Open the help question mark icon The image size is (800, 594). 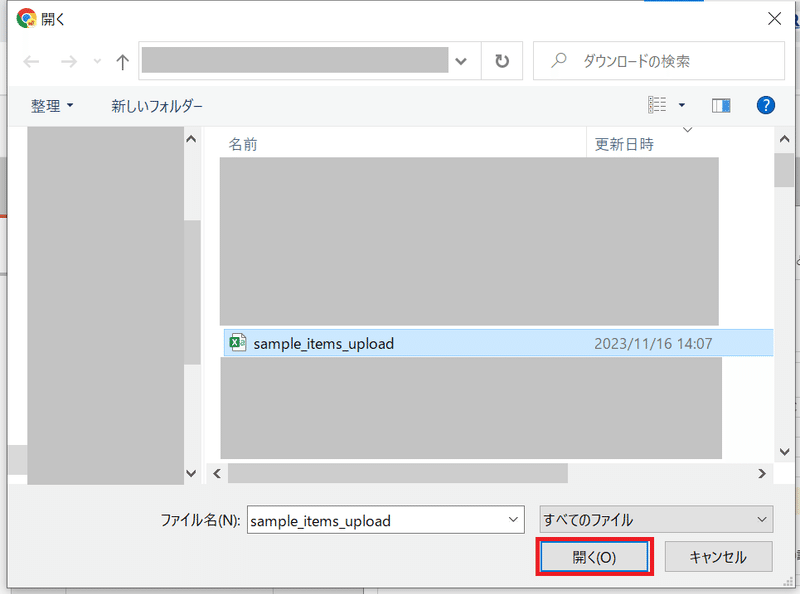point(765,106)
